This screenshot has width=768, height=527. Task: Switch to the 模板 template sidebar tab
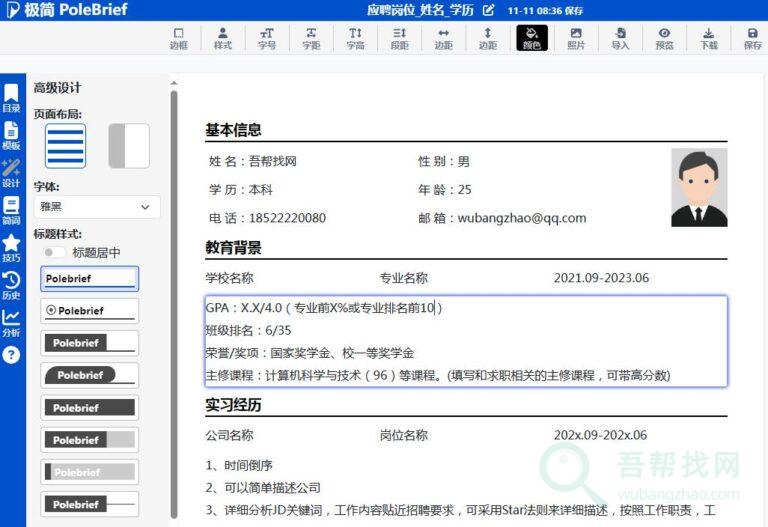coord(11,135)
